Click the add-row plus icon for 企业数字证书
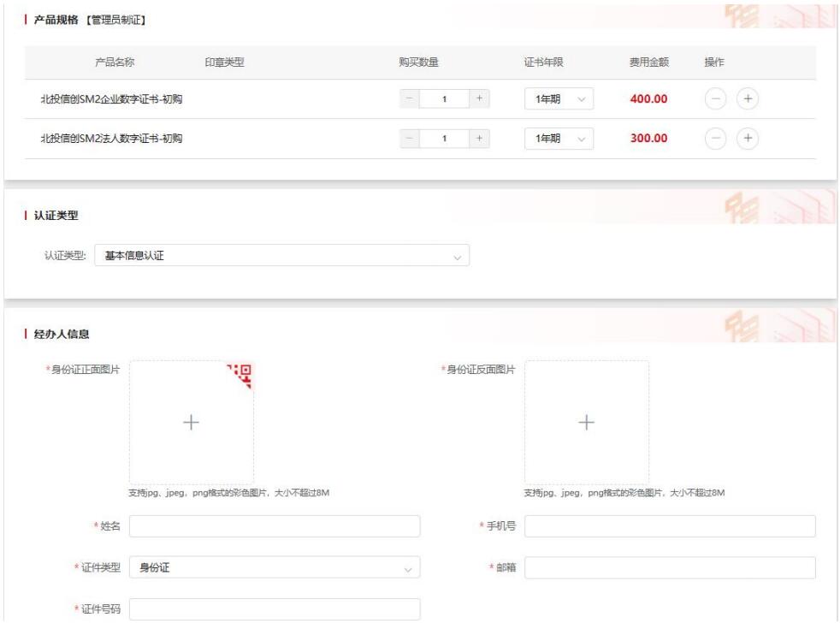The height and width of the screenshot is (635, 840). click(x=748, y=99)
